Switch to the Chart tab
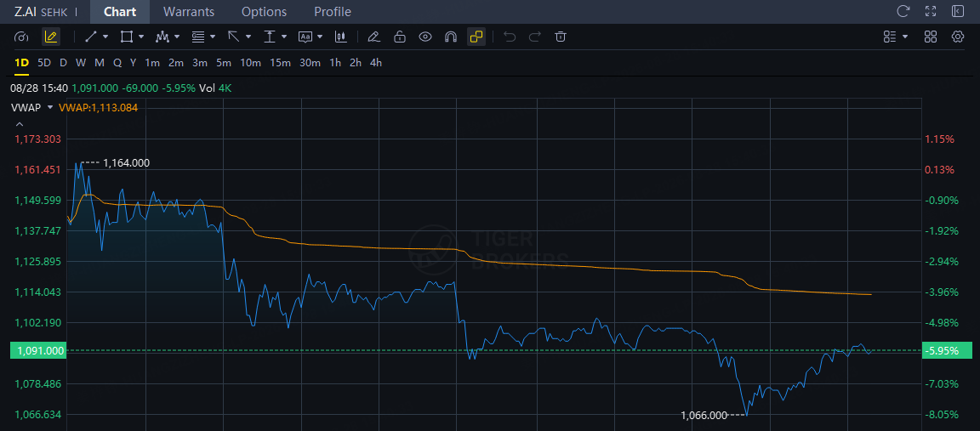The image size is (980, 431). [x=120, y=12]
